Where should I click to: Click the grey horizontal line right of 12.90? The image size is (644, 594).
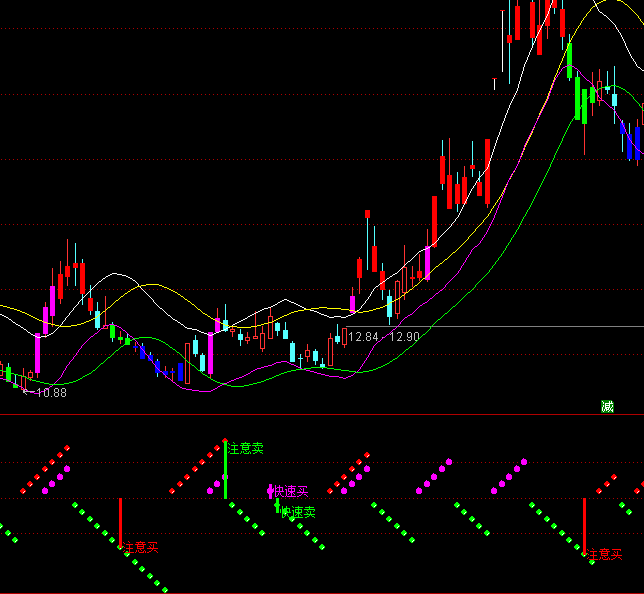[530, 326]
